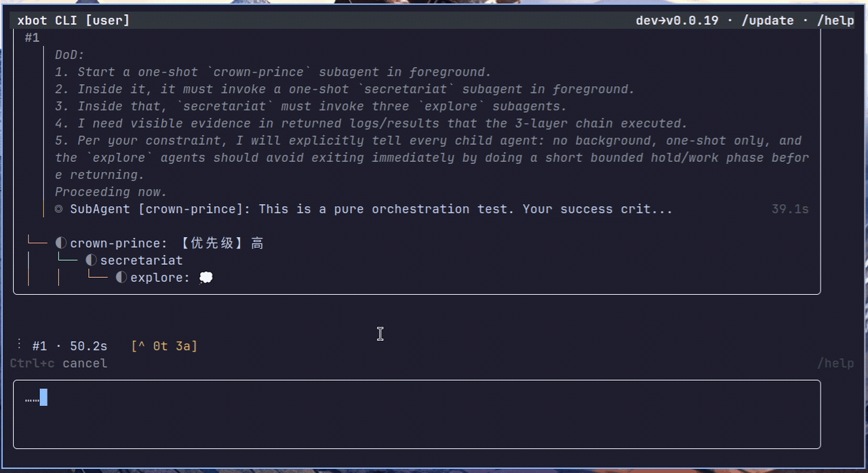The width and height of the screenshot is (868, 473).
Task: Click /help at the bottom right
Action: (835, 363)
